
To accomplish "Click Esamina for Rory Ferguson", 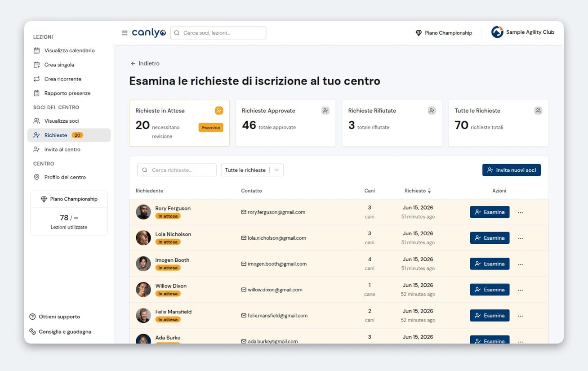I will 490,212.
